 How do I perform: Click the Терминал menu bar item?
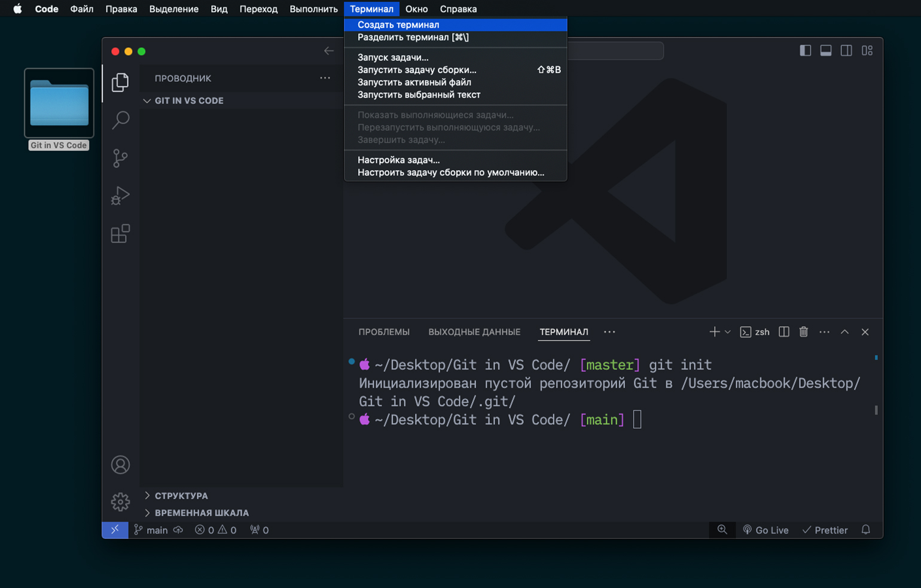(371, 9)
